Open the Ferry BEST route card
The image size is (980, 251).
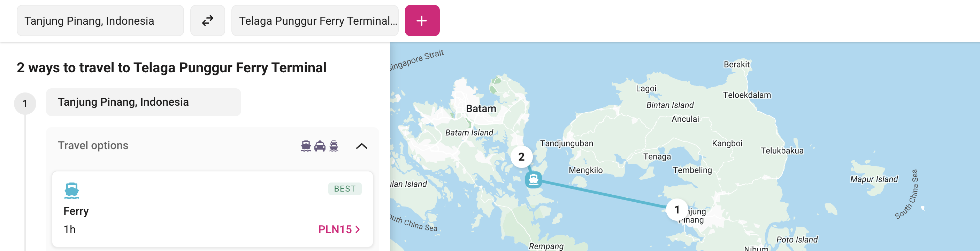click(212, 209)
